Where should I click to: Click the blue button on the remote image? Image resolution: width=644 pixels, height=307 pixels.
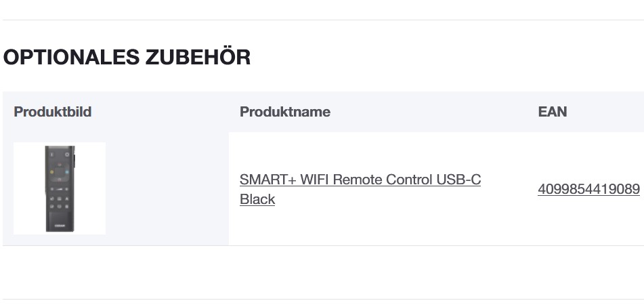68,172
